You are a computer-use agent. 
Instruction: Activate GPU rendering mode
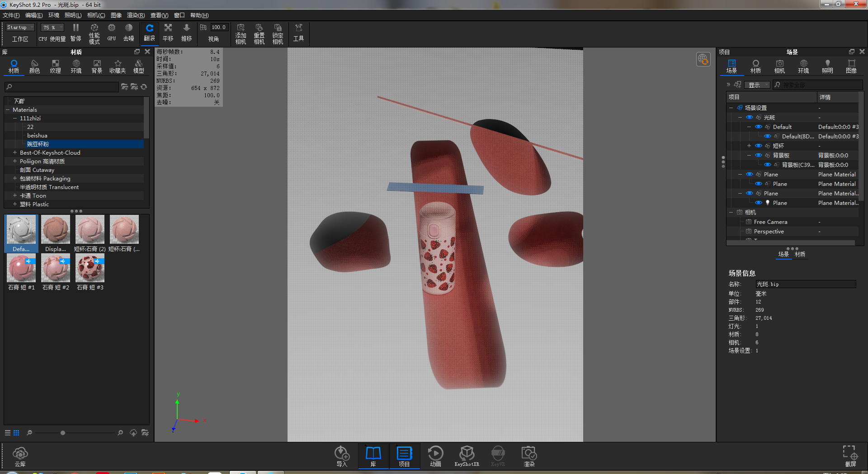click(x=111, y=33)
